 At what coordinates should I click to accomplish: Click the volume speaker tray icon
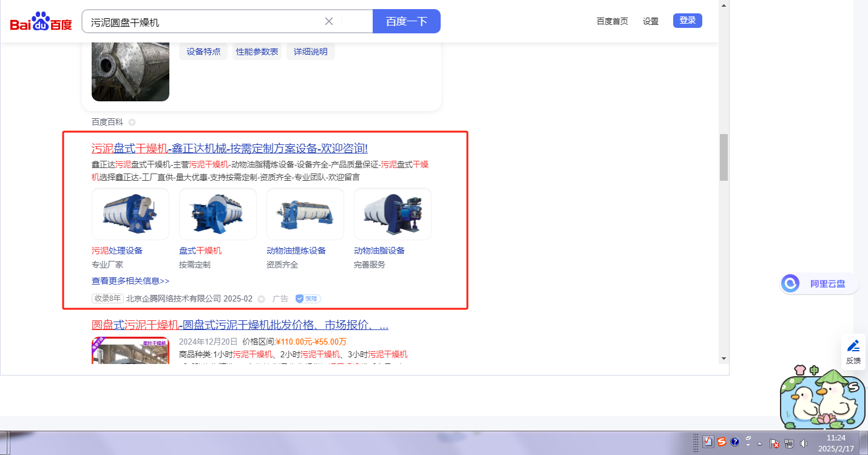point(804,443)
